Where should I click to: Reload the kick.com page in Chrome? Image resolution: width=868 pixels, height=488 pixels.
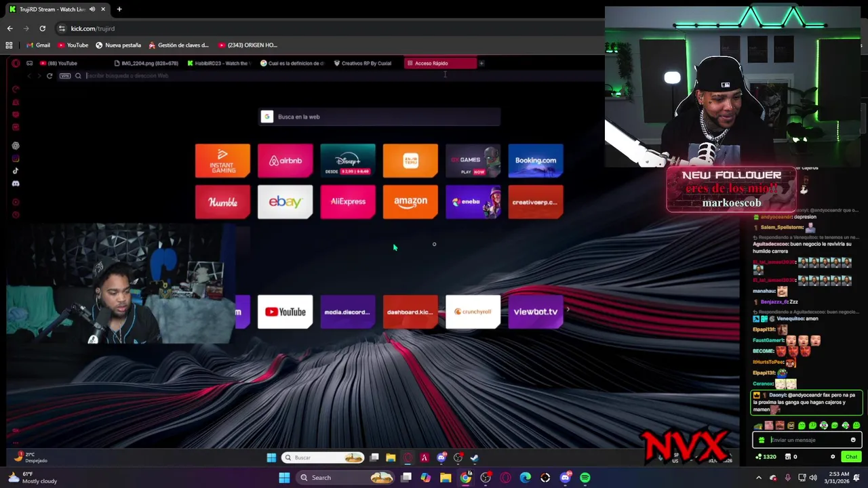click(x=42, y=28)
